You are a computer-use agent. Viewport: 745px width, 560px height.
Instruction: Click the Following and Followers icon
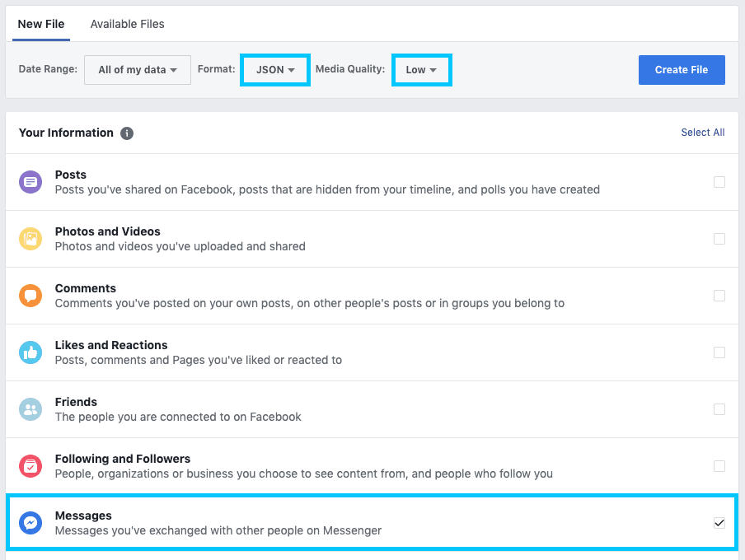click(30, 466)
